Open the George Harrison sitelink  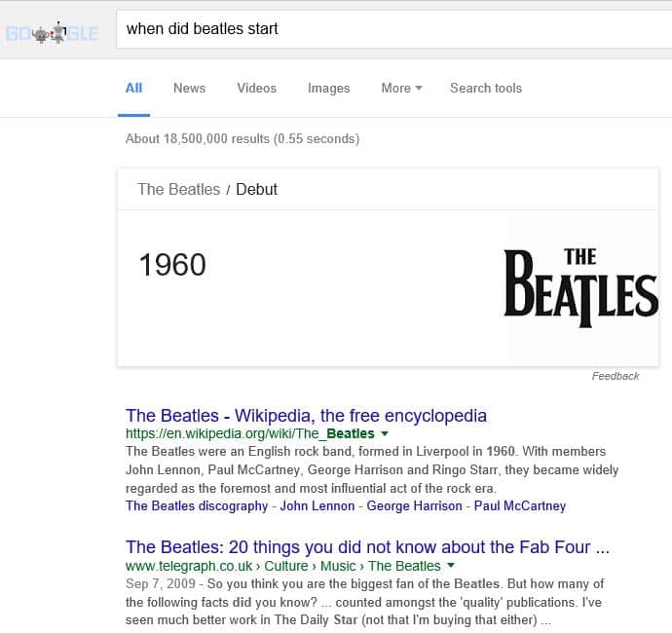[x=413, y=505]
